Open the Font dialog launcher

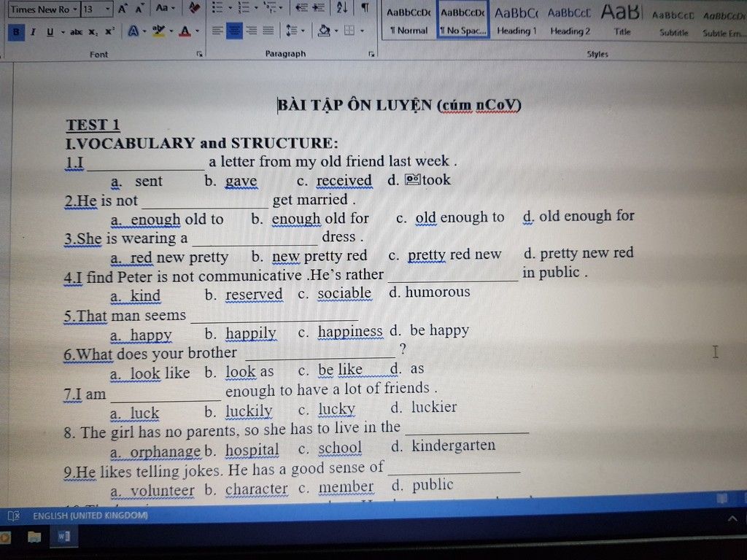[199, 54]
